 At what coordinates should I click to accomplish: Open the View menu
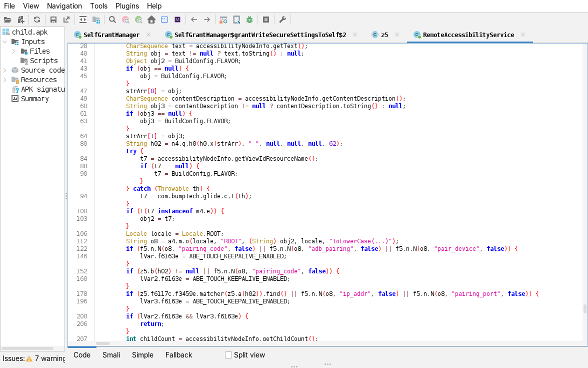[x=31, y=6]
